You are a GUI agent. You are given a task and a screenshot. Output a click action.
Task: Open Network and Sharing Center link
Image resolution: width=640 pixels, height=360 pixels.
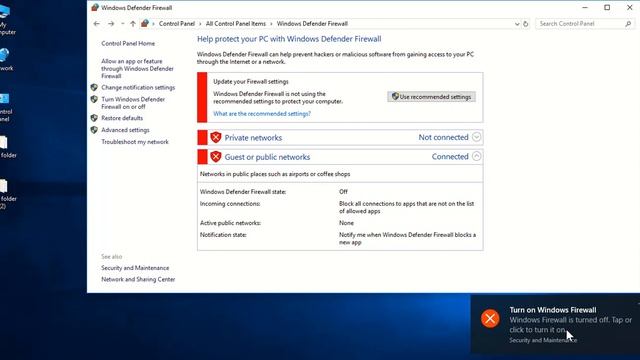coord(138,279)
